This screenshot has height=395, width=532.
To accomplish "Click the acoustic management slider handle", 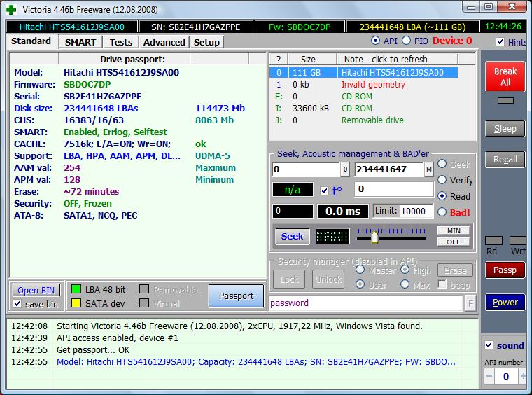I will tap(374, 237).
